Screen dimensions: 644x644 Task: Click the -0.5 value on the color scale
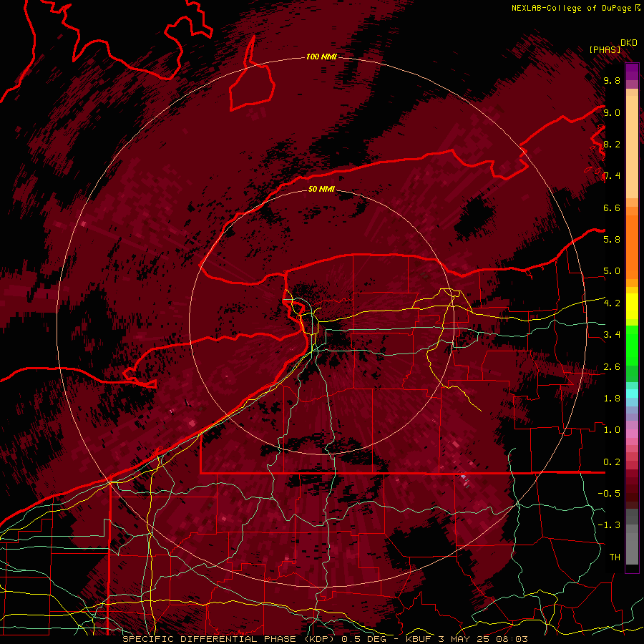click(609, 494)
